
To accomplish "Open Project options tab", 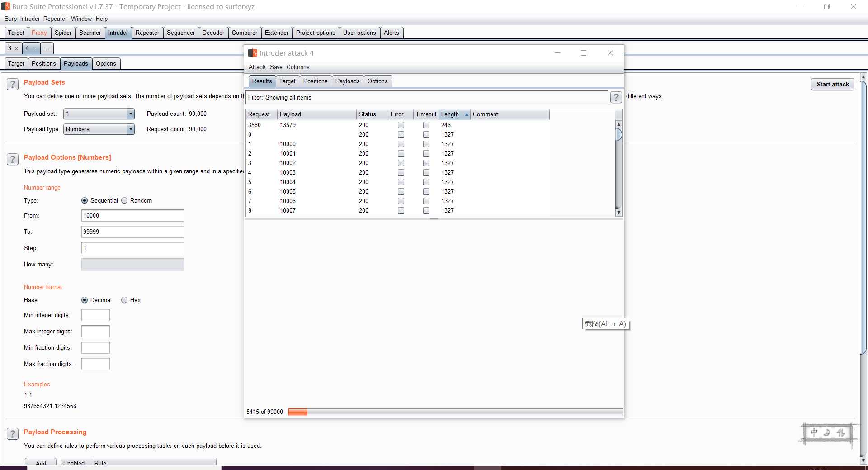I will click(x=316, y=33).
